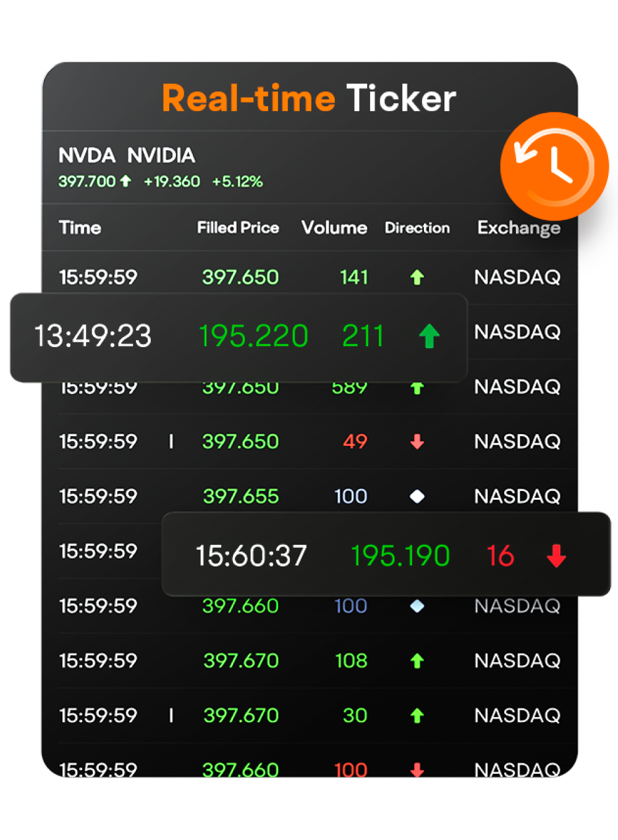The width and height of the screenshot is (618, 840).
Task: Select the Volume column header
Action: (x=334, y=228)
